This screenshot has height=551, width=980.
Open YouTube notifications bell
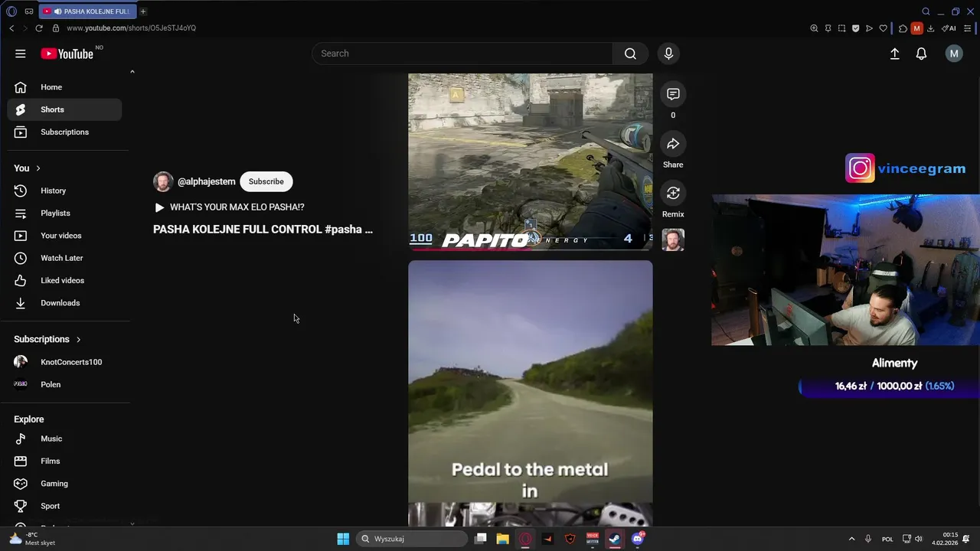[922, 54]
